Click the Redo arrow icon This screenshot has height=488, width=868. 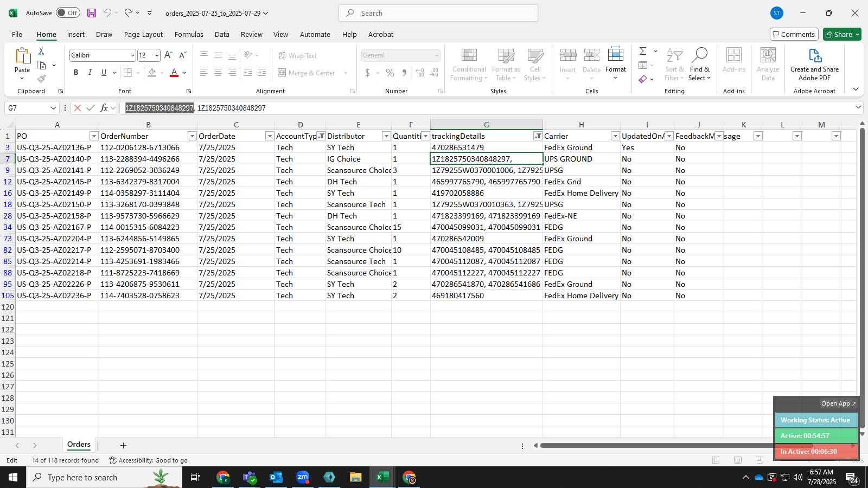click(x=129, y=13)
